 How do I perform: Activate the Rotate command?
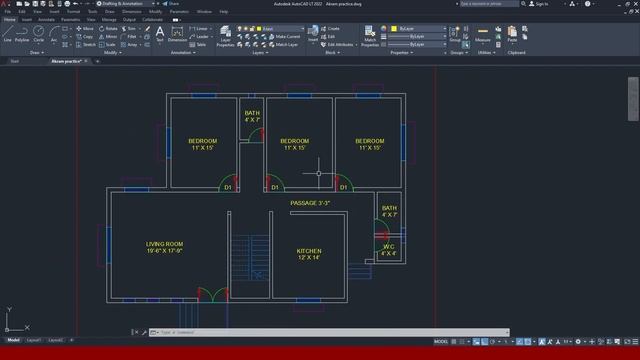[108, 29]
